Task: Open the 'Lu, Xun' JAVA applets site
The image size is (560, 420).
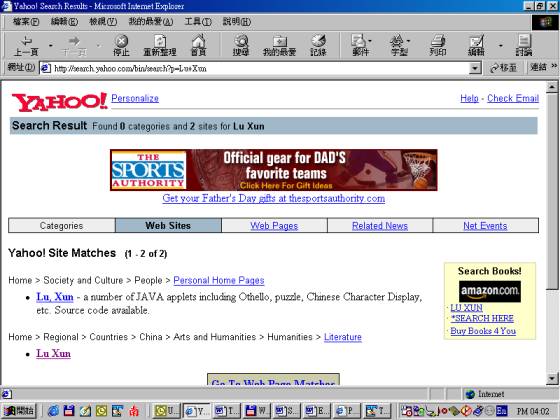Action: (55, 297)
